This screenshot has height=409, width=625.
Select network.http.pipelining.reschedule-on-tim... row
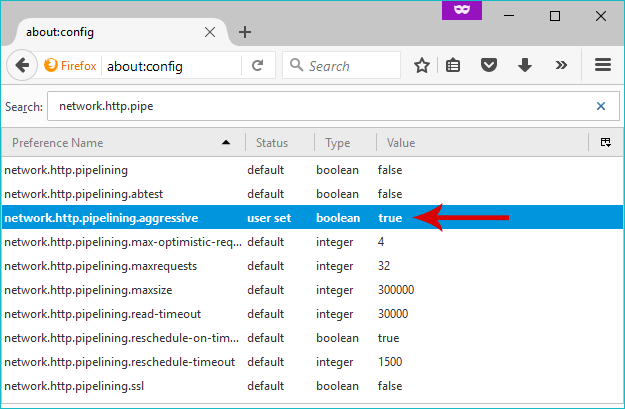[x=312, y=338]
